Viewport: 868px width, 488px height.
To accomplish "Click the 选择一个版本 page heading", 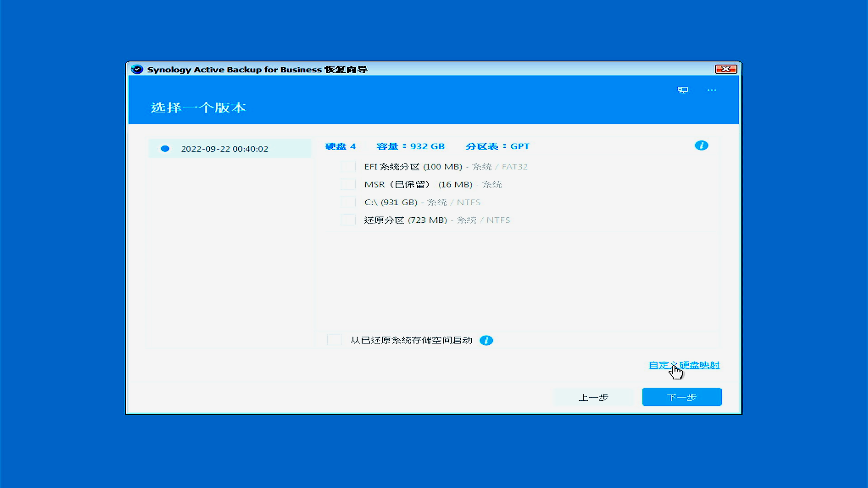I will pyautogui.click(x=198, y=108).
